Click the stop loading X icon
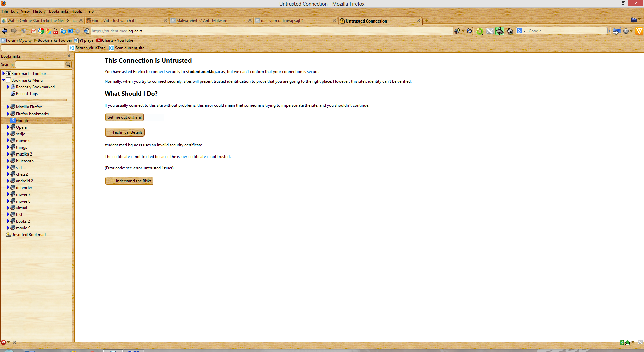 490,31
